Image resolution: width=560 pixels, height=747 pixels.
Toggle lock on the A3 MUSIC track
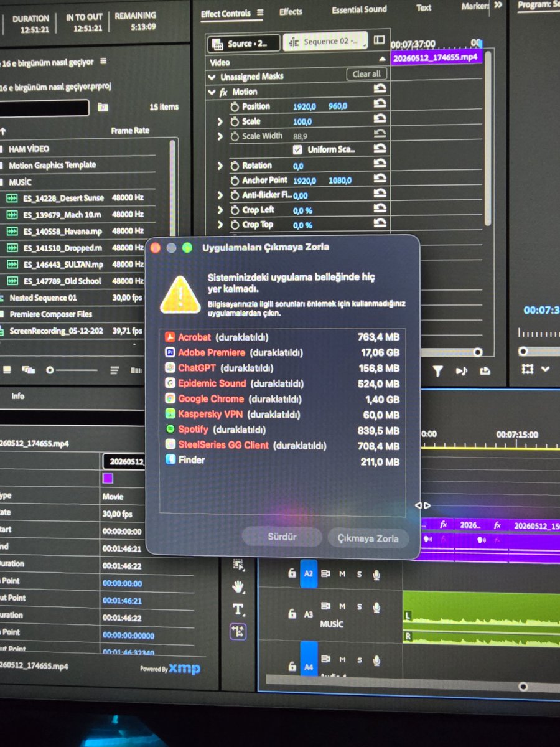pyautogui.click(x=292, y=614)
